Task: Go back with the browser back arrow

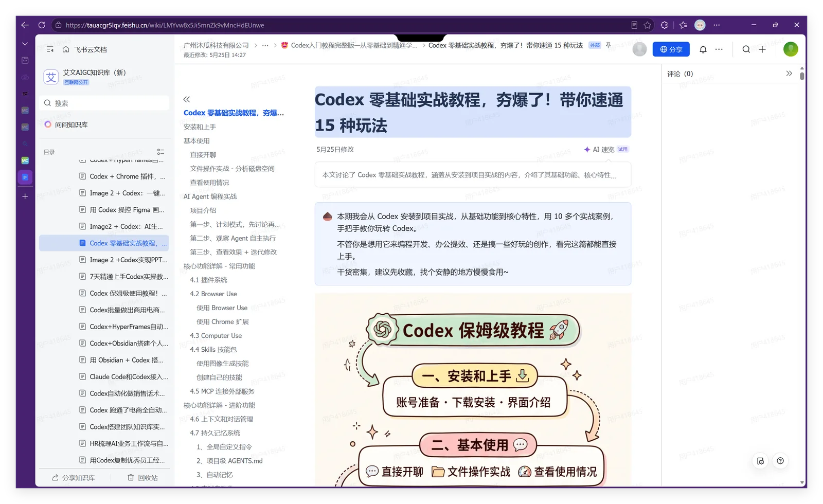Action: (x=25, y=25)
